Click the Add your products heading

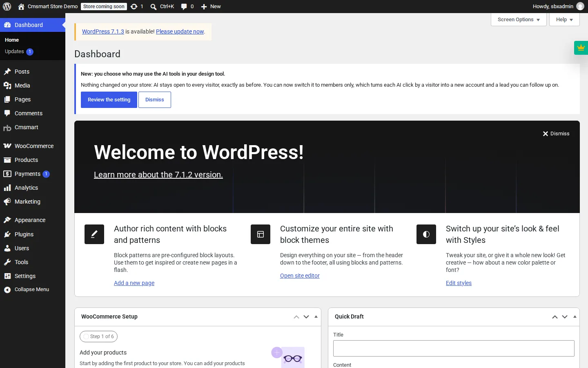[x=103, y=352]
